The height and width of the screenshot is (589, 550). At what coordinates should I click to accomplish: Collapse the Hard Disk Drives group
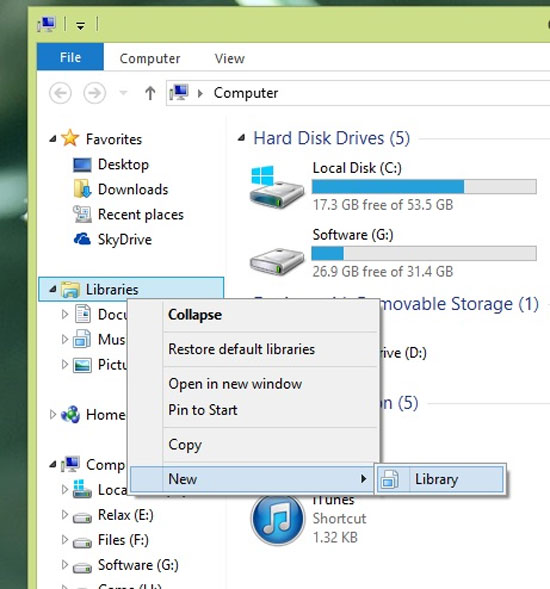pyautogui.click(x=242, y=138)
